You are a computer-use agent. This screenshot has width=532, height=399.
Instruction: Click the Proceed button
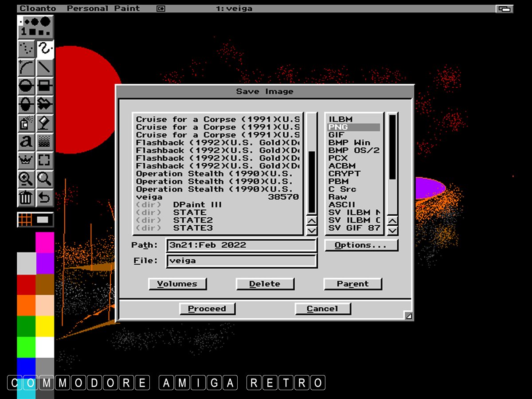(x=207, y=309)
